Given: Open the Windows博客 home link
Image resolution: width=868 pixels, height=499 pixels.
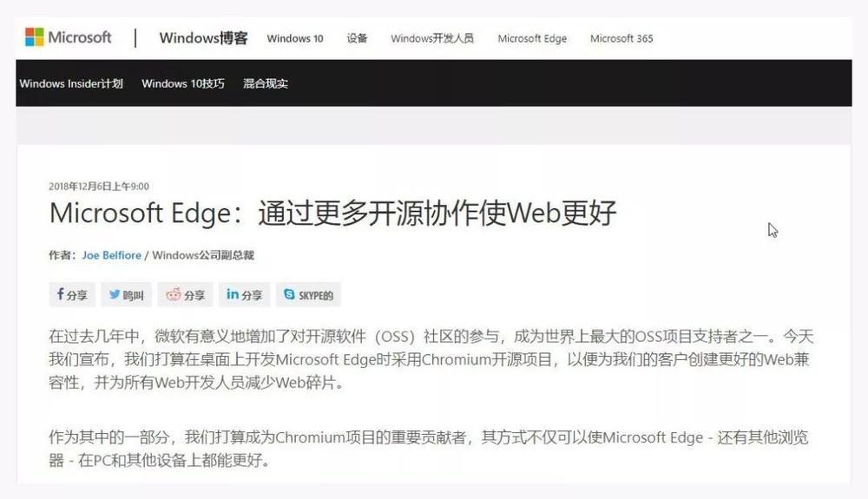Looking at the screenshot, I should click(x=203, y=37).
